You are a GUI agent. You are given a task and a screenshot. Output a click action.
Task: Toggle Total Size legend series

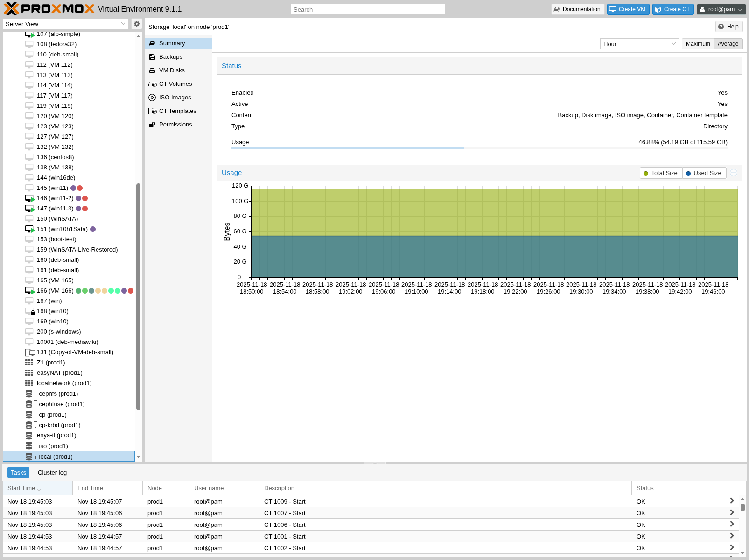pos(661,173)
